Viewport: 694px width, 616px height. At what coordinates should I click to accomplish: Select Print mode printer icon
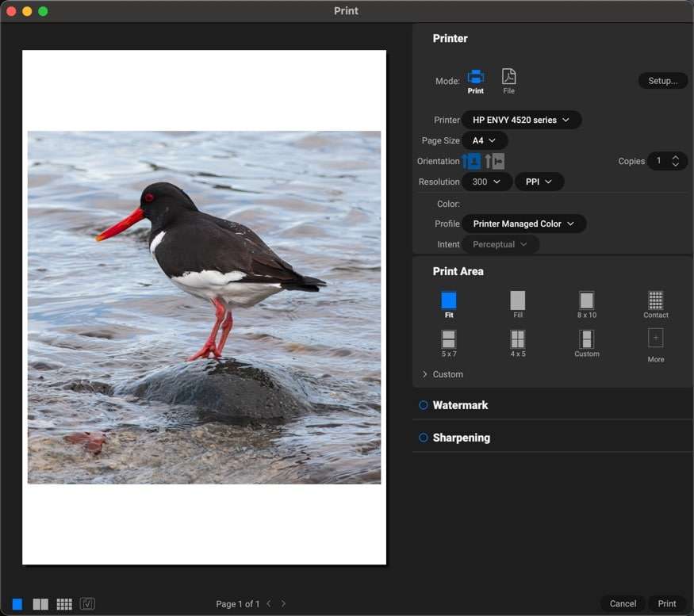point(475,78)
